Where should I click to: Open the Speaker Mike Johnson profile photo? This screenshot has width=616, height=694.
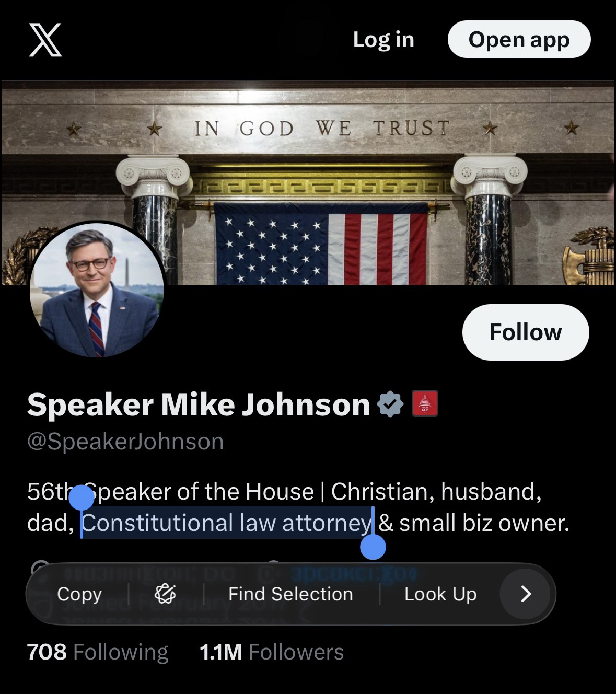point(97,290)
